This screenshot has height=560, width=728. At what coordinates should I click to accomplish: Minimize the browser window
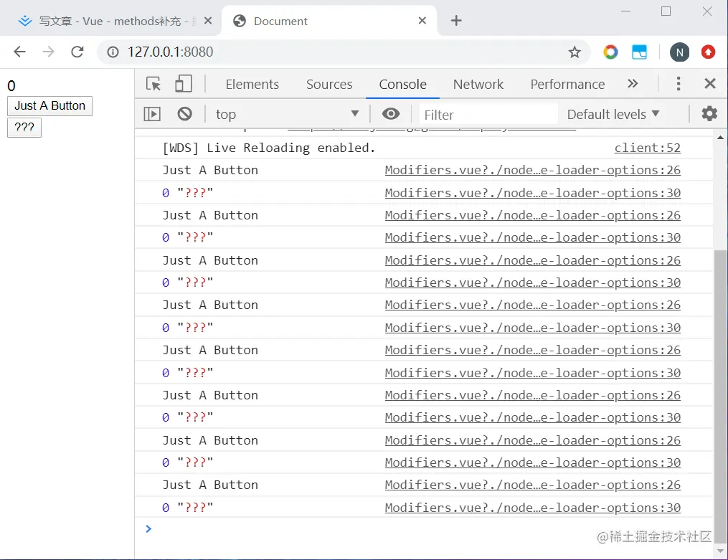[625, 11]
